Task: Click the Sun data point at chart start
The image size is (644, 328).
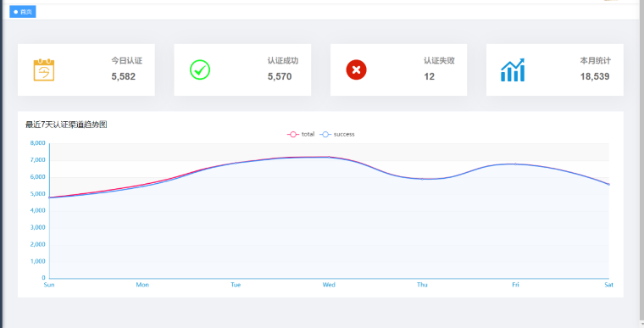Action: [49, 197]
